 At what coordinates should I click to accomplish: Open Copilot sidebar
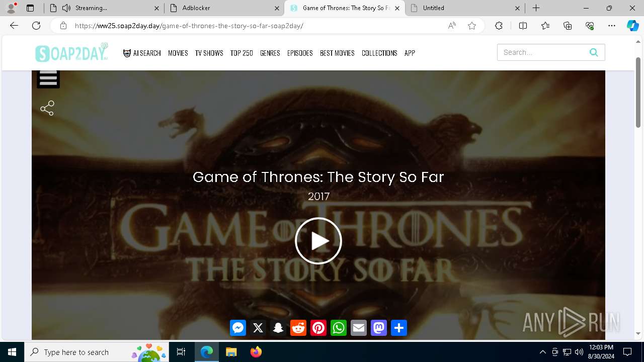coord(632,26)
